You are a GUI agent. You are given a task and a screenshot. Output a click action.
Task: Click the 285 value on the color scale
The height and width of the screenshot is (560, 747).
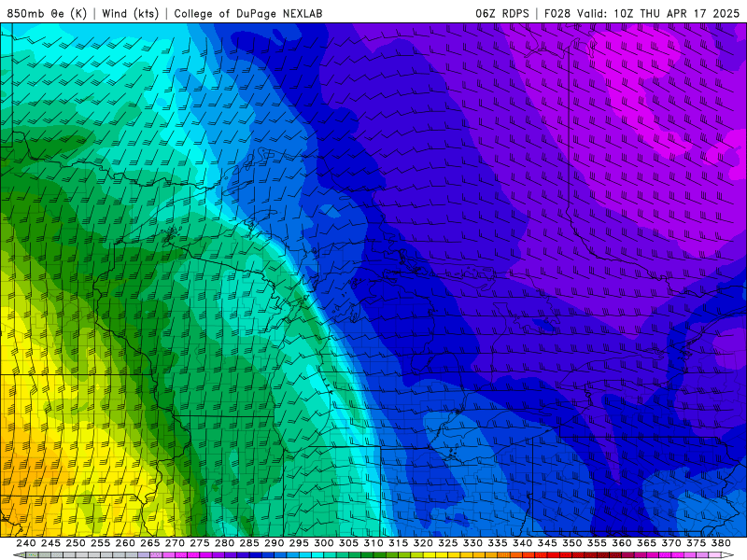[249, 543]
